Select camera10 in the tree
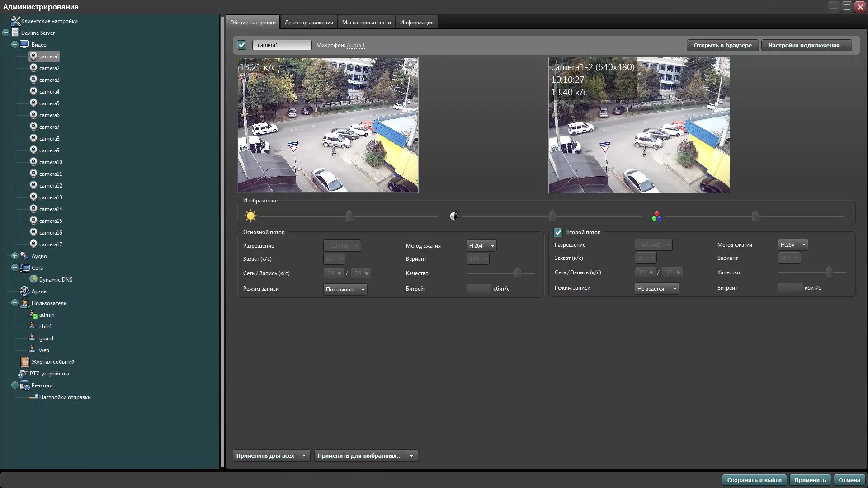Screen dimensions: 868x488 pos(51,162)
